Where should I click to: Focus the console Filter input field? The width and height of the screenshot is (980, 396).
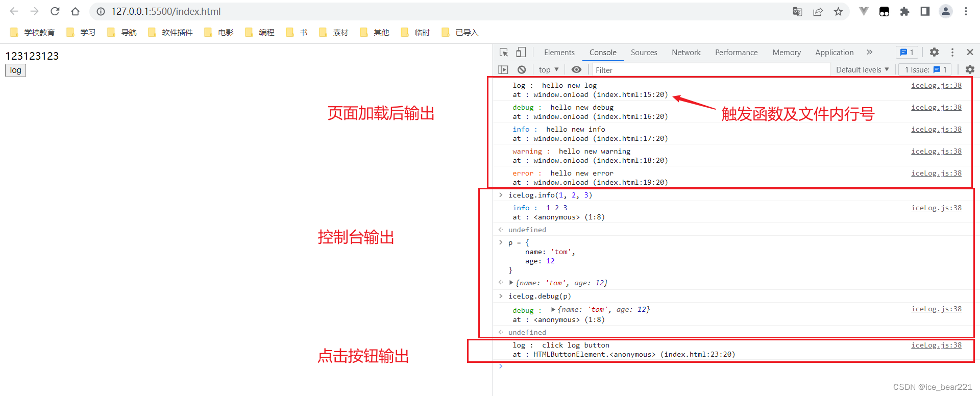[710, 70]
